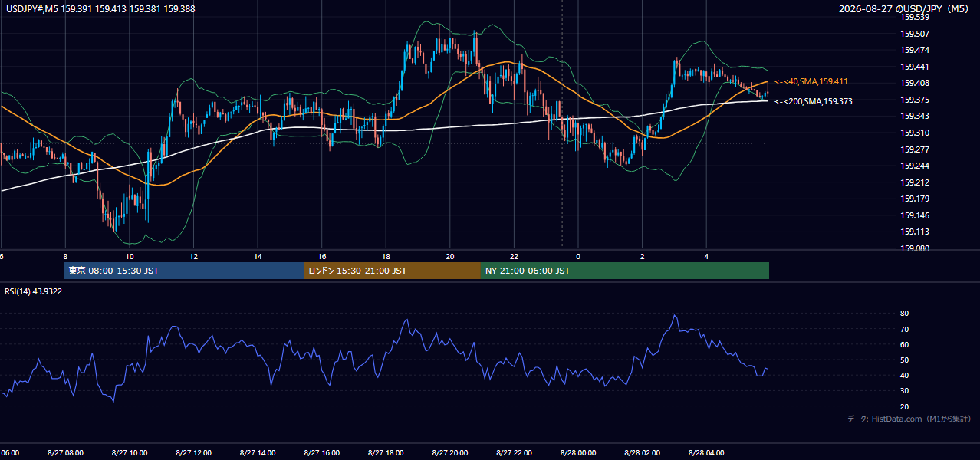Click hour tick 10 below the price chart
This screenshot has height=460, width=980.
130,256
